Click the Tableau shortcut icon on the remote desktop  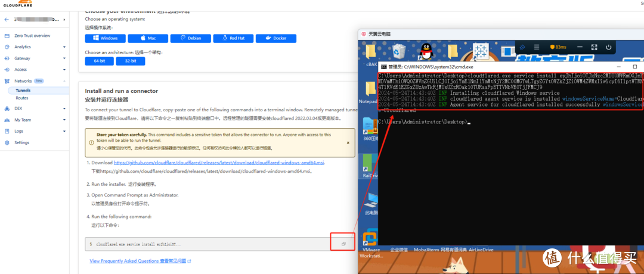click(x=480, y=52)
